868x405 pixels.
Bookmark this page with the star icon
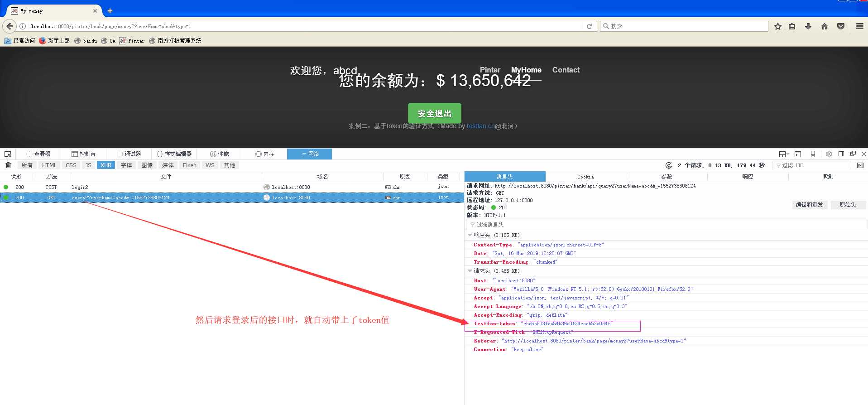(778, 26)
